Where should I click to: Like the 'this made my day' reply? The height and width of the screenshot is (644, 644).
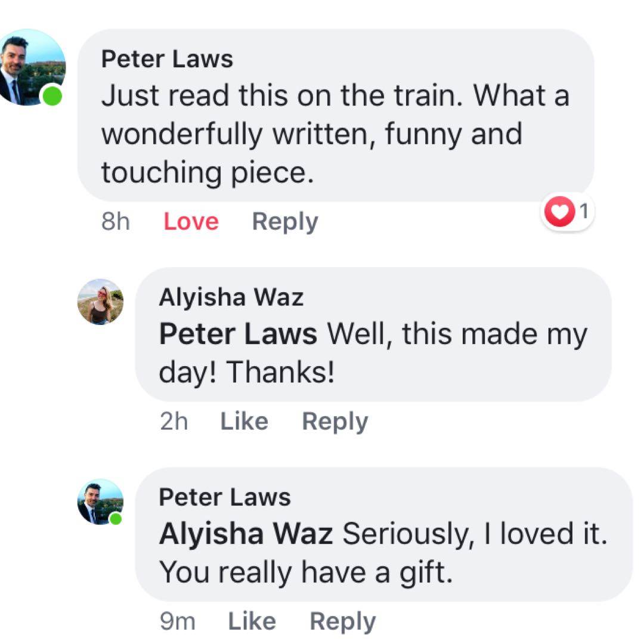coord(244,422)
